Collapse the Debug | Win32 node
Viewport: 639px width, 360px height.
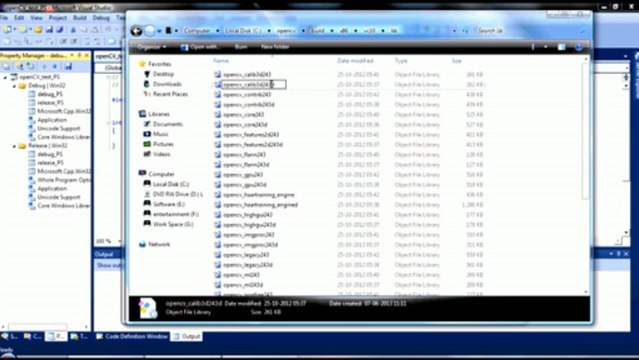[14, 86]
